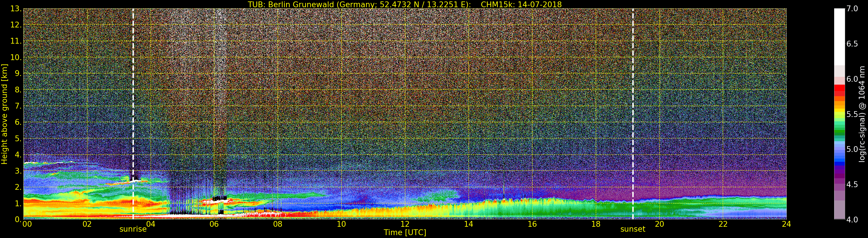
Task: Click the white dashed sunrise line
Action: click(133, 114)
